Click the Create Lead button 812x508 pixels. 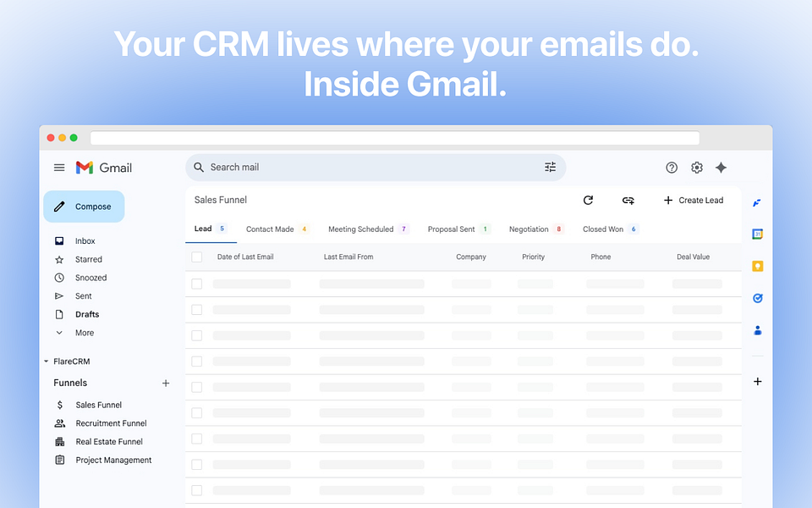[x=694, y=200]
